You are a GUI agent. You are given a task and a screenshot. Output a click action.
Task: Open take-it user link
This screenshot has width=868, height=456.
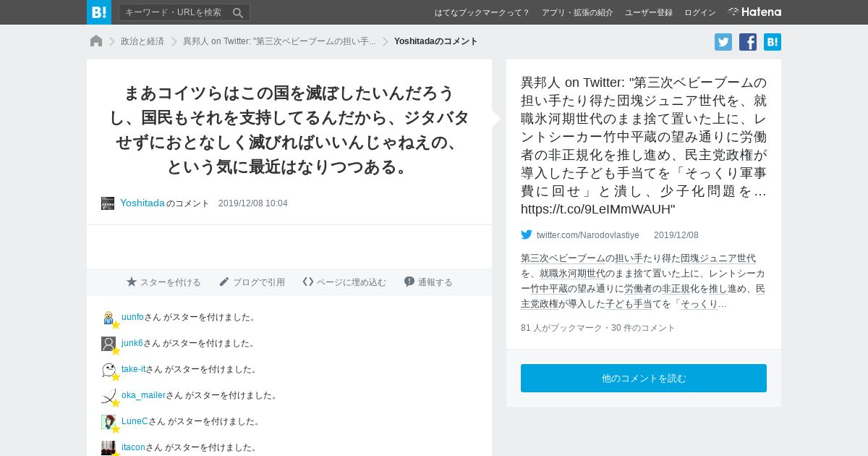click(x=133, y=369)
